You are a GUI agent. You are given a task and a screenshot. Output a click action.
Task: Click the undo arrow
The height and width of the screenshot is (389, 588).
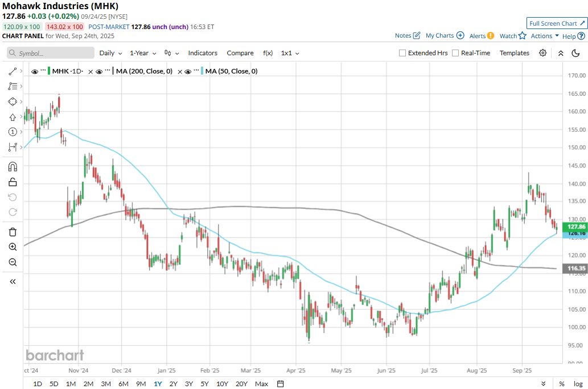click(13, 197)
